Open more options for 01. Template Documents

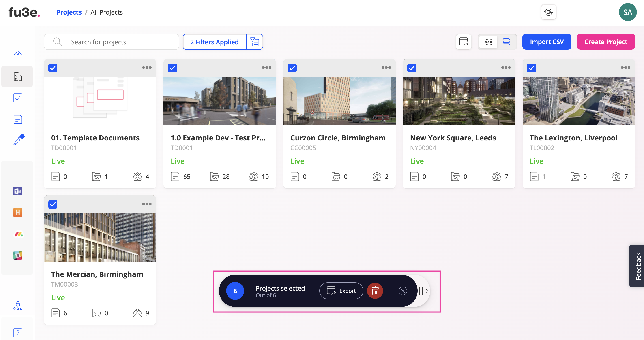coord(147,68)
